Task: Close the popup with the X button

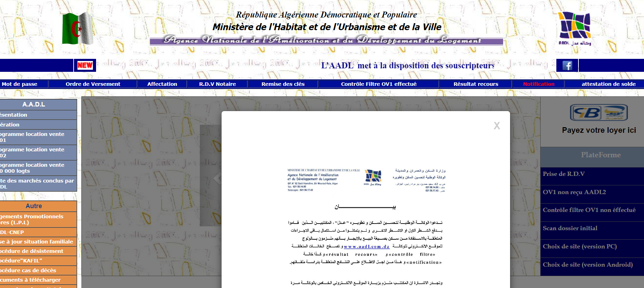Action: pyautogui.click(x=497, y=126)
